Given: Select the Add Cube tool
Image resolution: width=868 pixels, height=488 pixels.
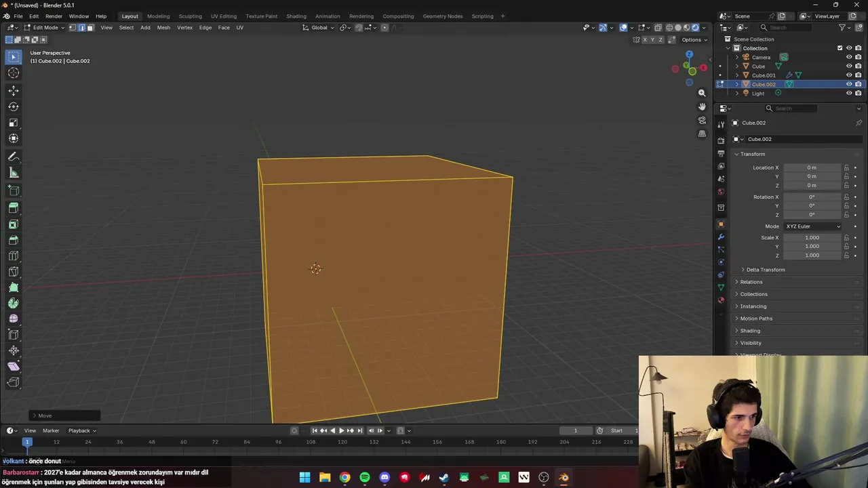Looking at the screenshot, I should click(14, 190).
